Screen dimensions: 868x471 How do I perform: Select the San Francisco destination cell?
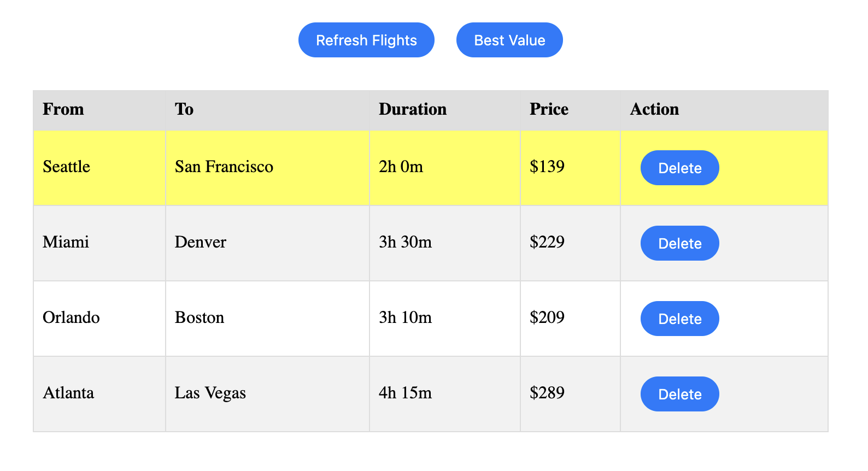pyautogui.click(x=224, y=167)
